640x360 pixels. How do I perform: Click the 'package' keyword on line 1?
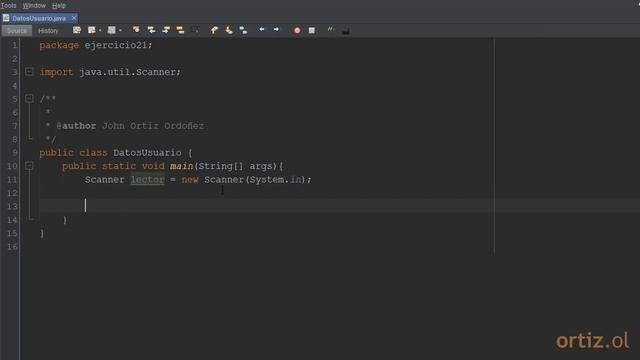click(x=59, y=45)
